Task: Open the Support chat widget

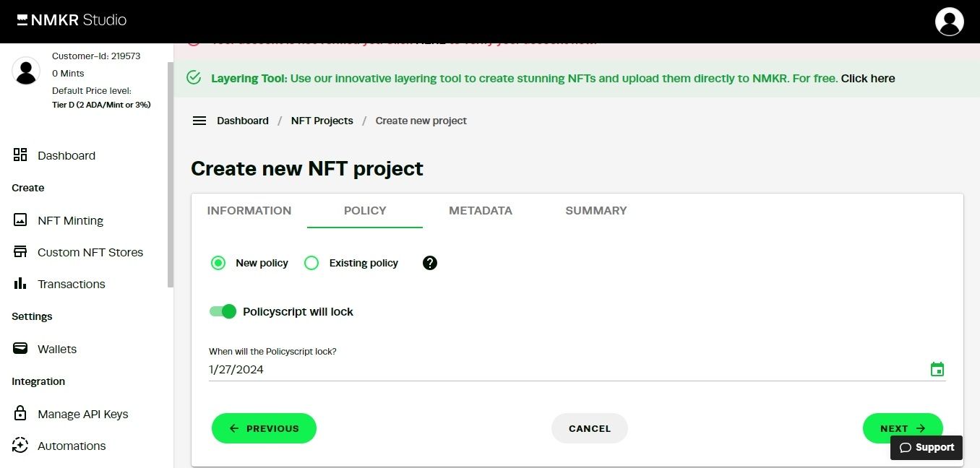Action: (x=927, y=448)
